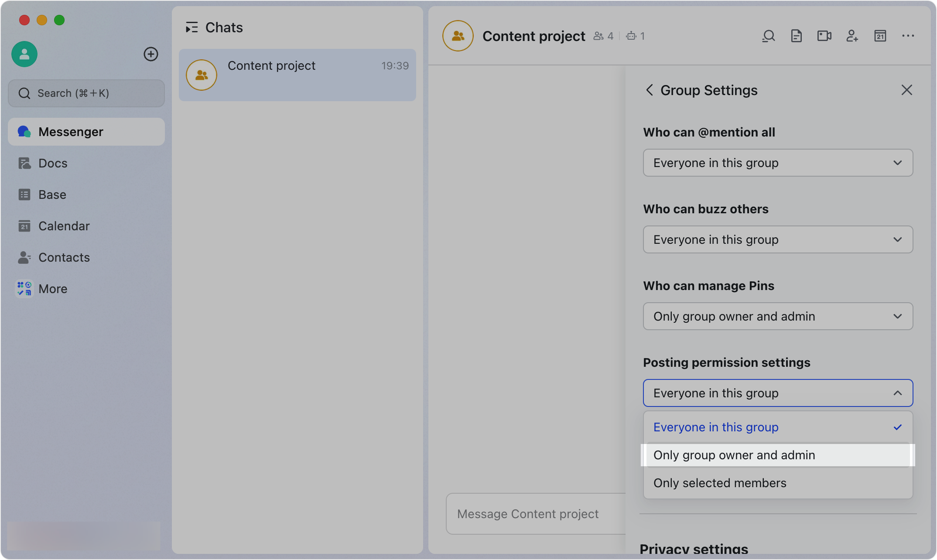Open the plus create-new button
937x560 pixels.
(151, 54)
